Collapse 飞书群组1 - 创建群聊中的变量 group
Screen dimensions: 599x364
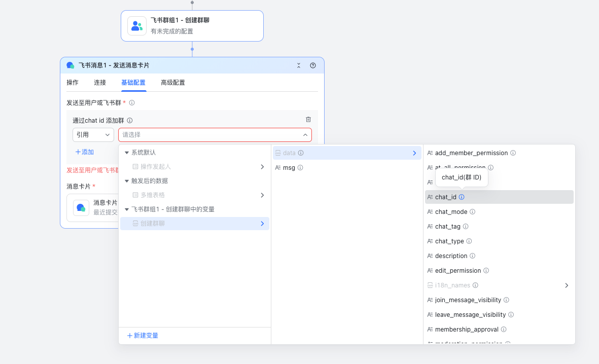(127, 209)
